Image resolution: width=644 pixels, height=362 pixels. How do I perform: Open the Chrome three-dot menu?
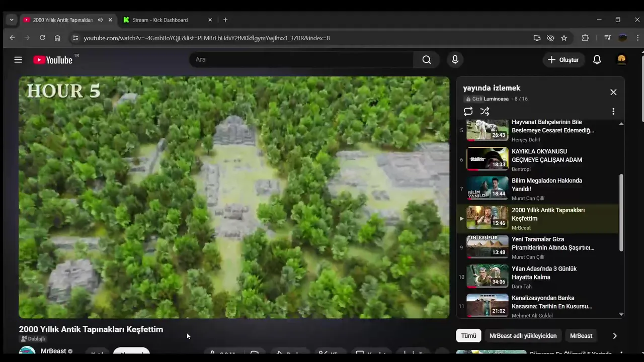coord(637,38)
